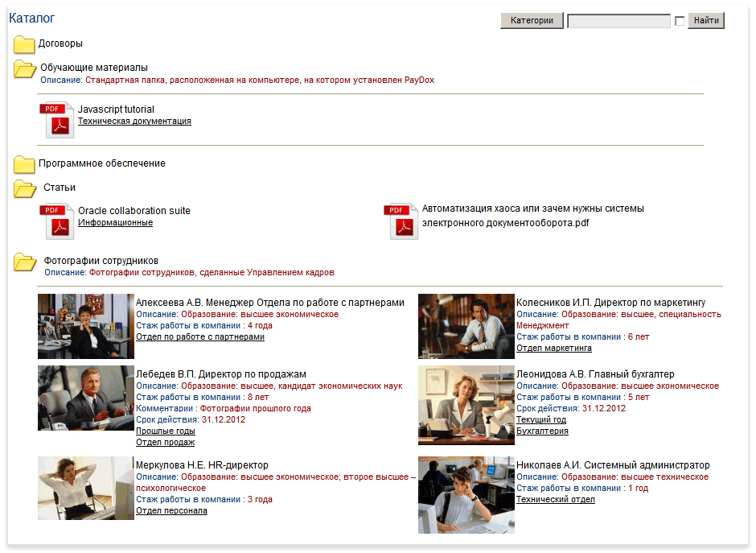Collapse the Обучающие материалы open folder icon
The image size is (756, 553).
point(25,69)
